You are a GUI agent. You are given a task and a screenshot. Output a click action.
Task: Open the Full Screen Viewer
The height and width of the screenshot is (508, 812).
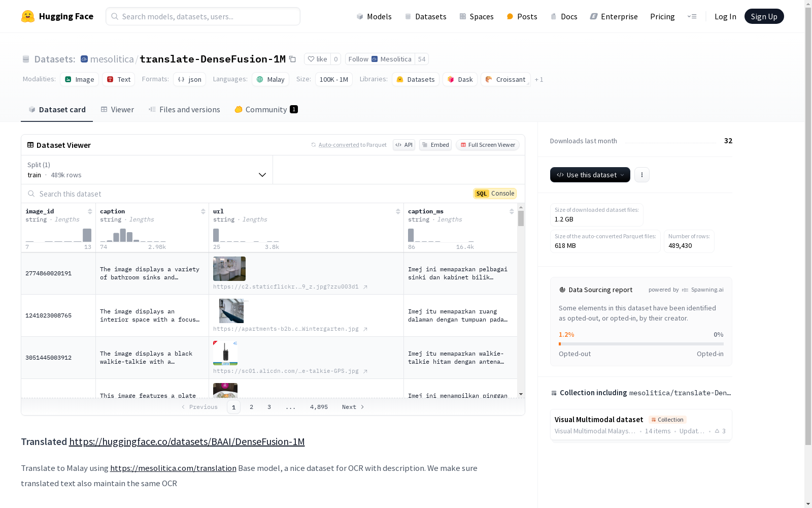pos(488,145)
